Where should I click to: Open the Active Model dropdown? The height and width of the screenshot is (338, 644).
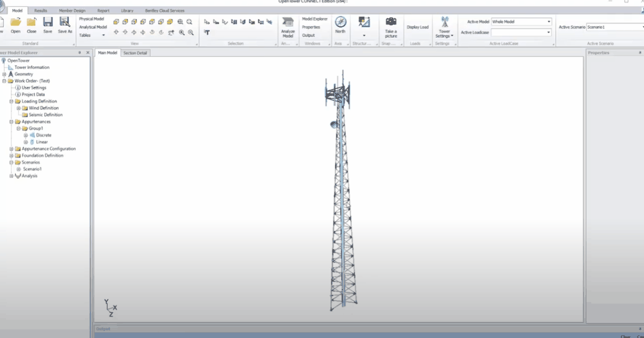click(549, 21)
